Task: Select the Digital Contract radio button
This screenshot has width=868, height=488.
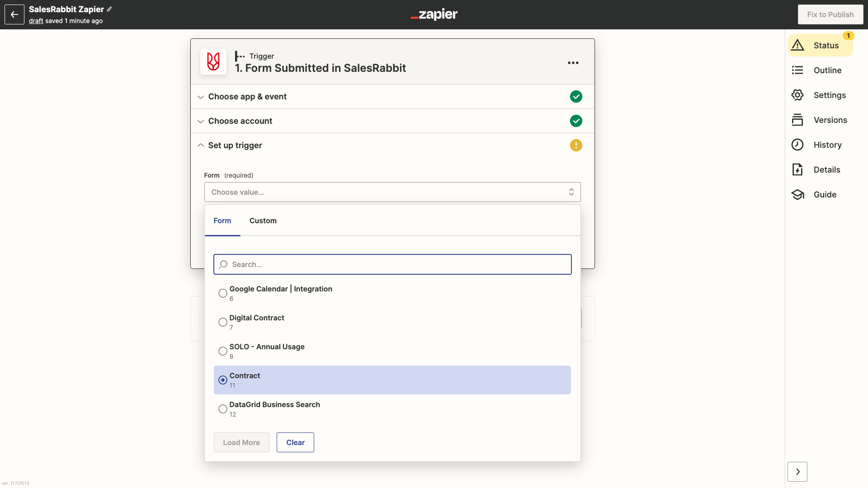Action: tap(223, 322)
